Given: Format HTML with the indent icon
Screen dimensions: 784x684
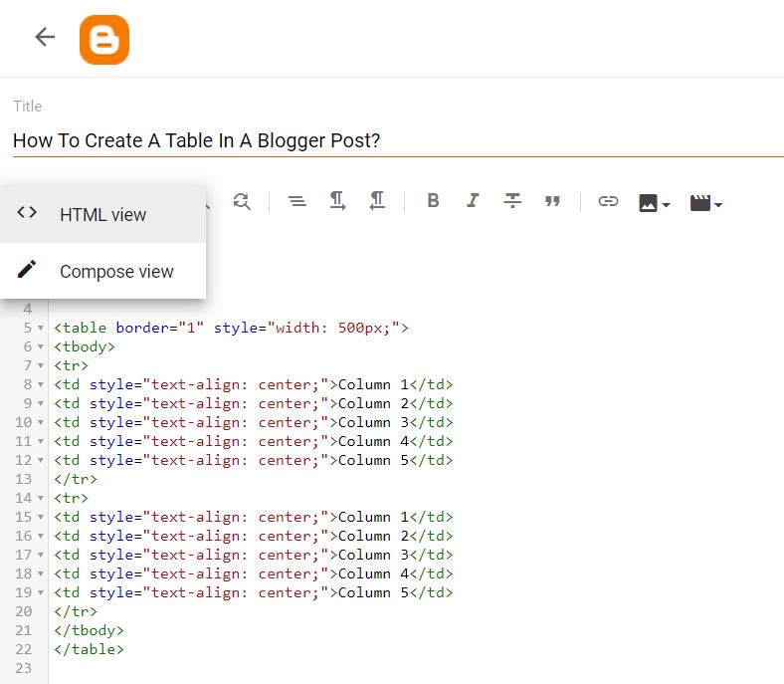Looking at the screenshot, I should (x=297, y=202).
